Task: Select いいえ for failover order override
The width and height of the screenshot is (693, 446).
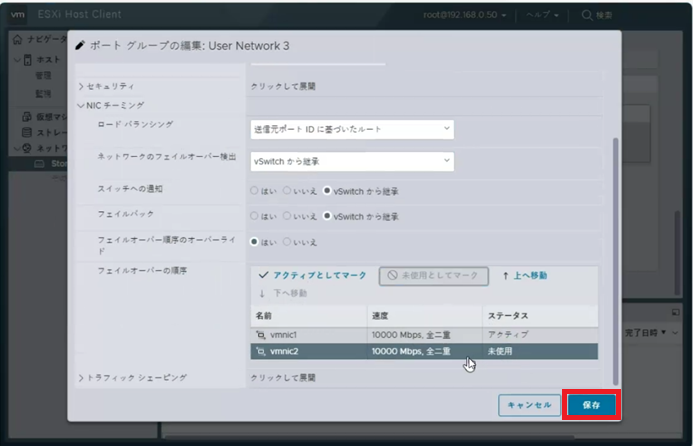Action: (288, 241)
